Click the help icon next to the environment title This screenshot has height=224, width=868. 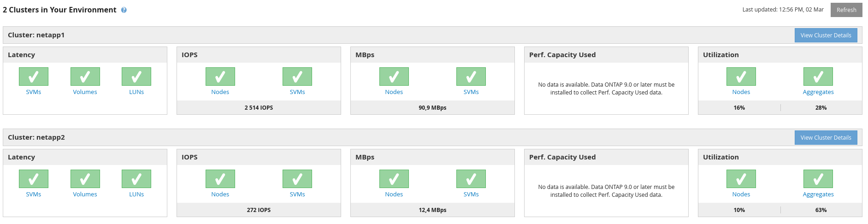(124, 10)
